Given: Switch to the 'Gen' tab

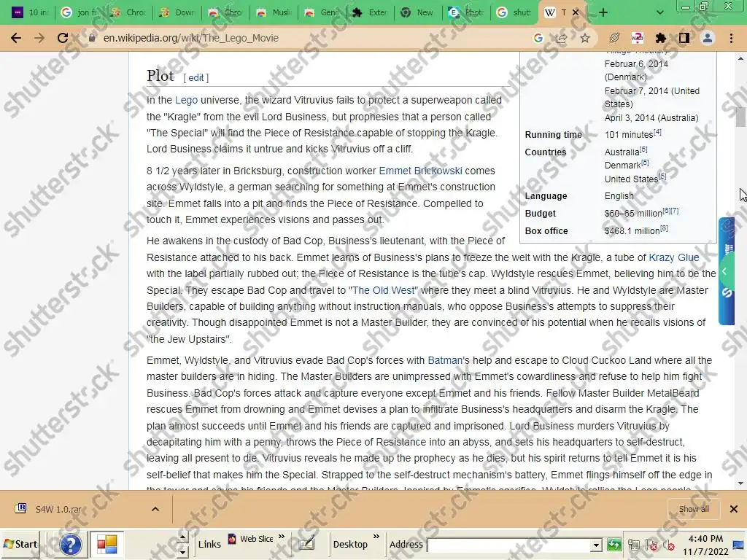Looking at the screenshot, I should click(x=322, y=12).
